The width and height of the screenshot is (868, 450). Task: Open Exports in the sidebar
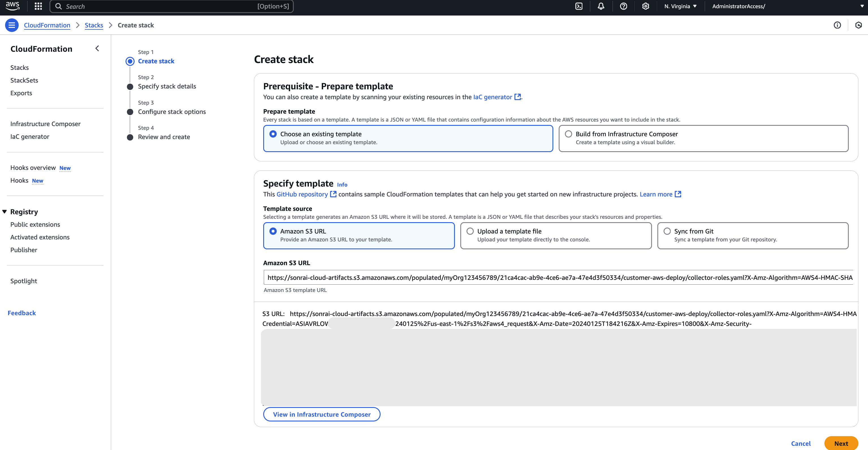point(21,93)
